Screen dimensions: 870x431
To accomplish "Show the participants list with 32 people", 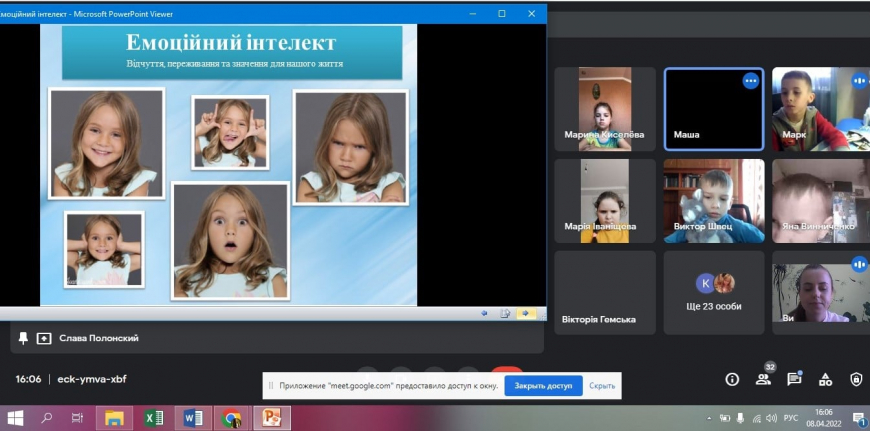I will click(764, 380).
